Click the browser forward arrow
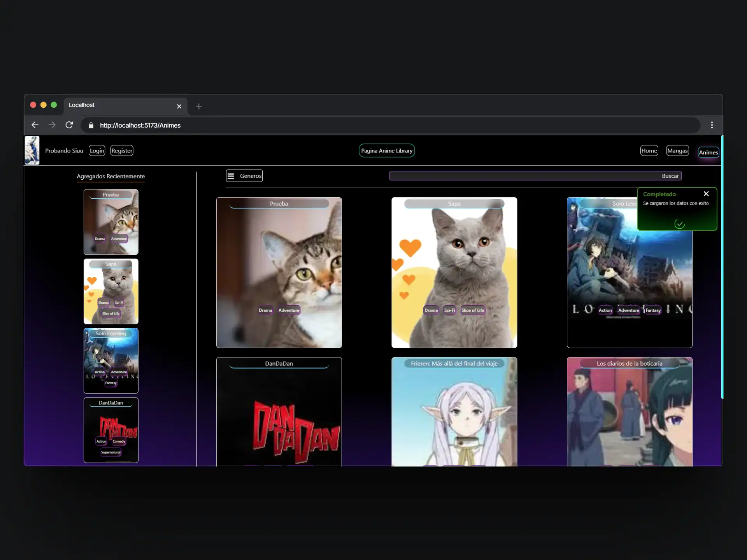The image size is (747, 560). click(52, 125)
